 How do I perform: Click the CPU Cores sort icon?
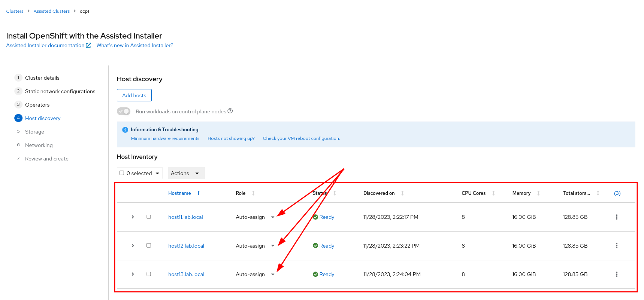pyautogui.click(x=493, y=193)
